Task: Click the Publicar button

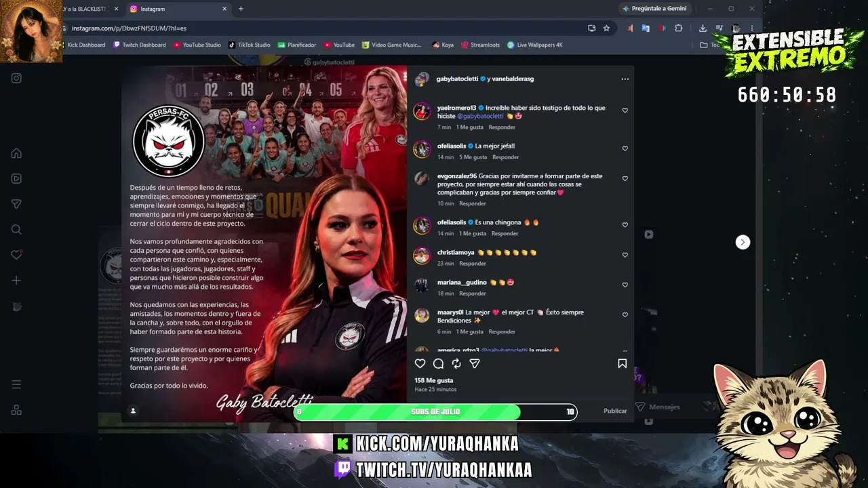Action: pyautogui.click(x=615, y=411)
